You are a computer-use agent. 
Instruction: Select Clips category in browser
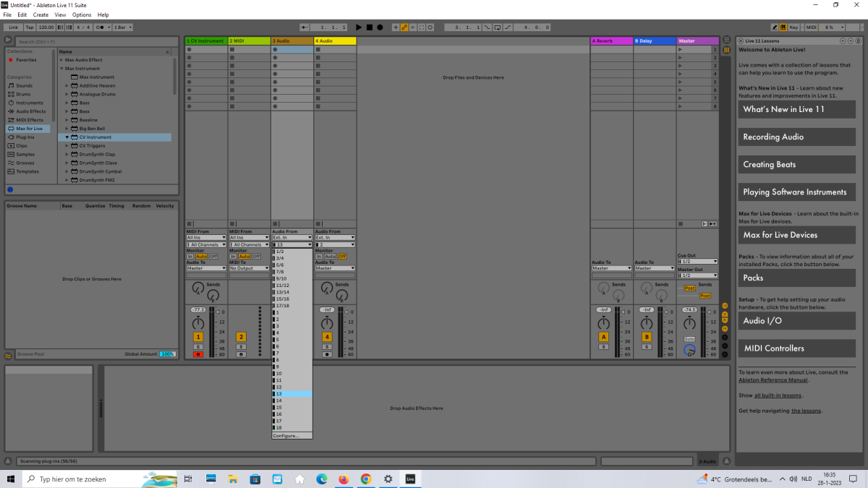22,145
